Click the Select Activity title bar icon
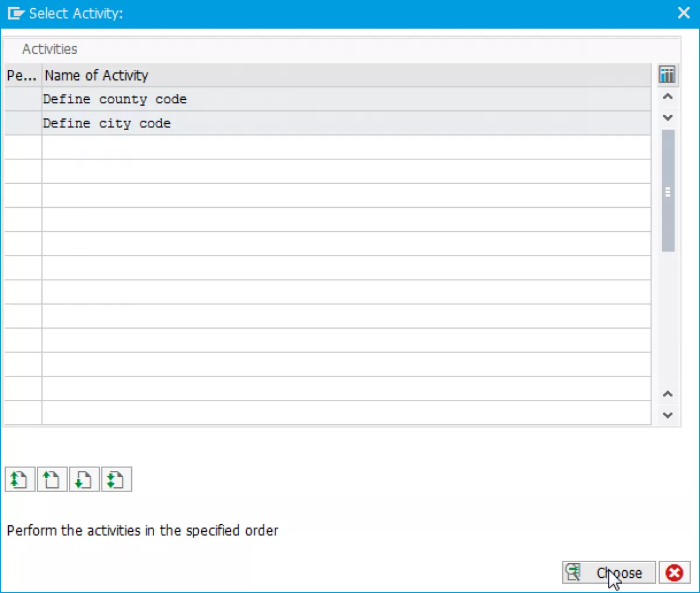 (16, 13)
